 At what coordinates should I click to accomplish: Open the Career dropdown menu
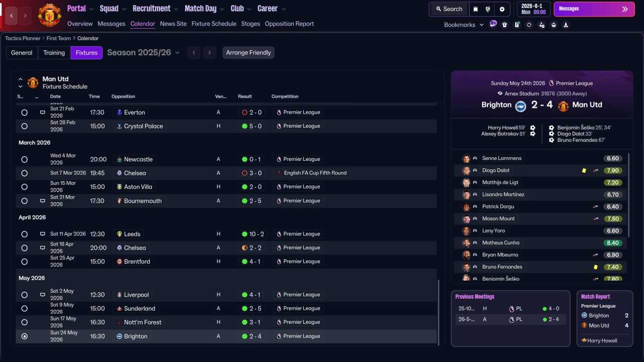(271, 9)
